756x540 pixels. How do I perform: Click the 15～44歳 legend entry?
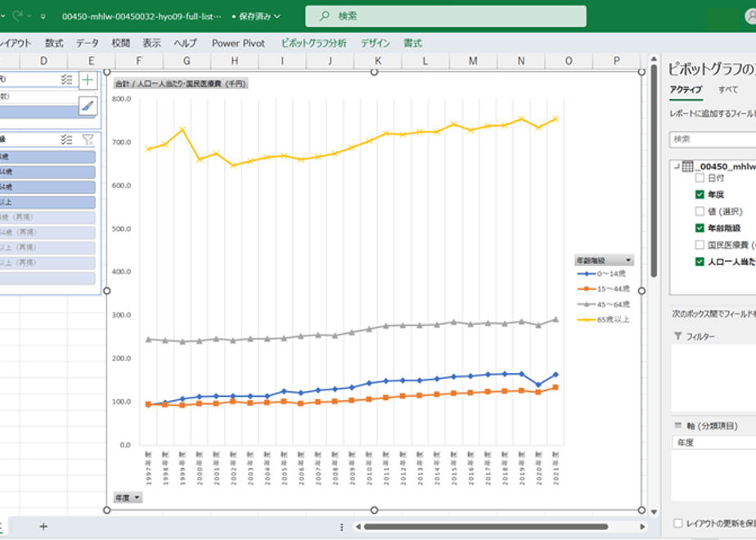(x=603, y=289)
